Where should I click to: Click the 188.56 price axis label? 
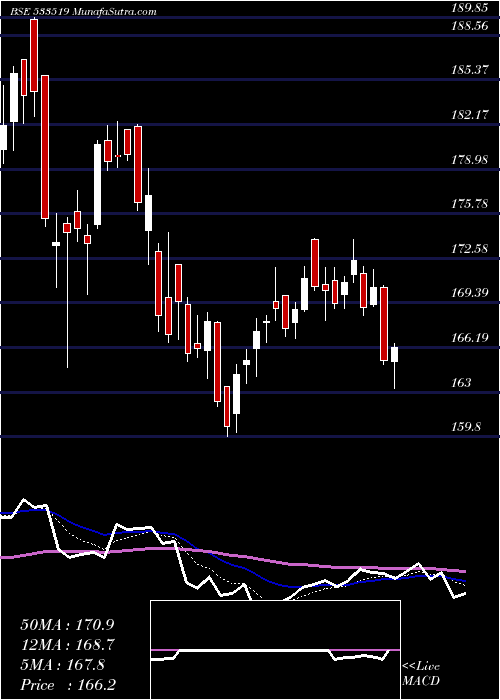(470, 26)
